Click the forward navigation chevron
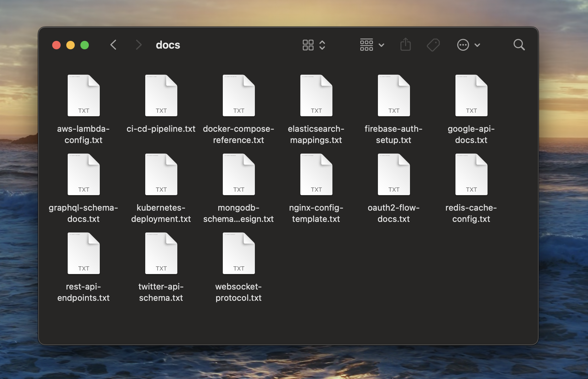Screen dimensions: 588x379 point(139,45)
